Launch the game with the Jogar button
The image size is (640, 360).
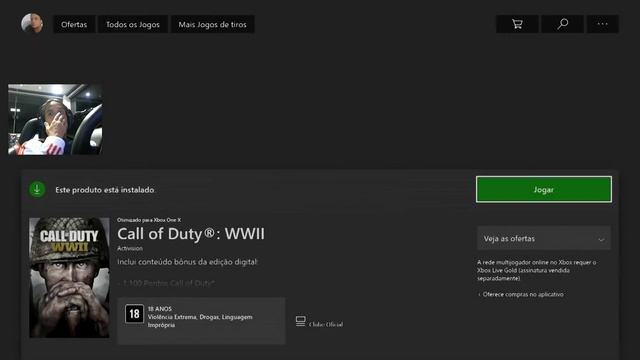[x=544, y=189]
